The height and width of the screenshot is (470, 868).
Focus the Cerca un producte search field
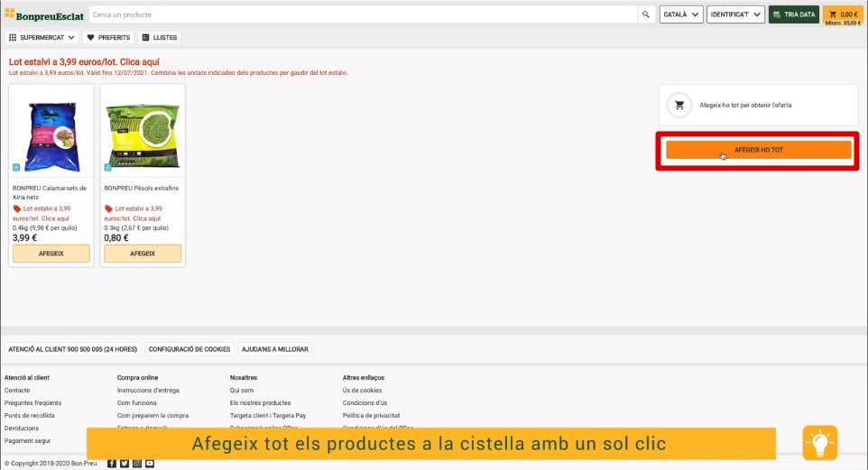(363, 14)
